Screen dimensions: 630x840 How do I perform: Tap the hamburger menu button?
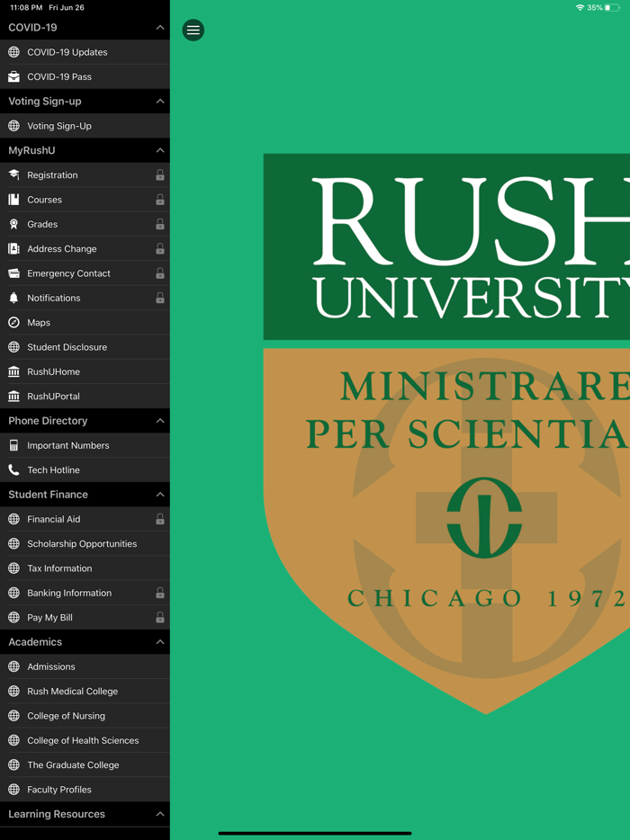tap(193, 30)
